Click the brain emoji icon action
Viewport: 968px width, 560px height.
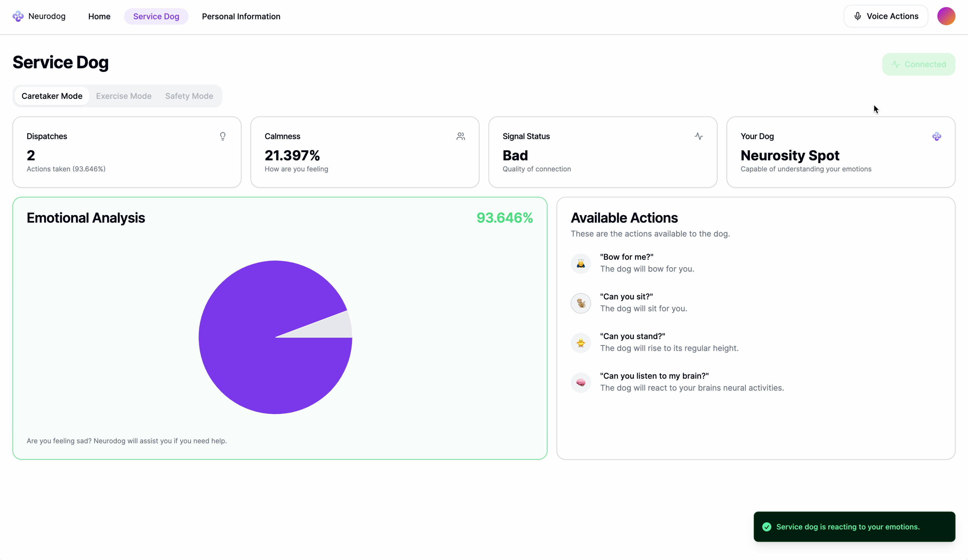click(x=580, y=382)
